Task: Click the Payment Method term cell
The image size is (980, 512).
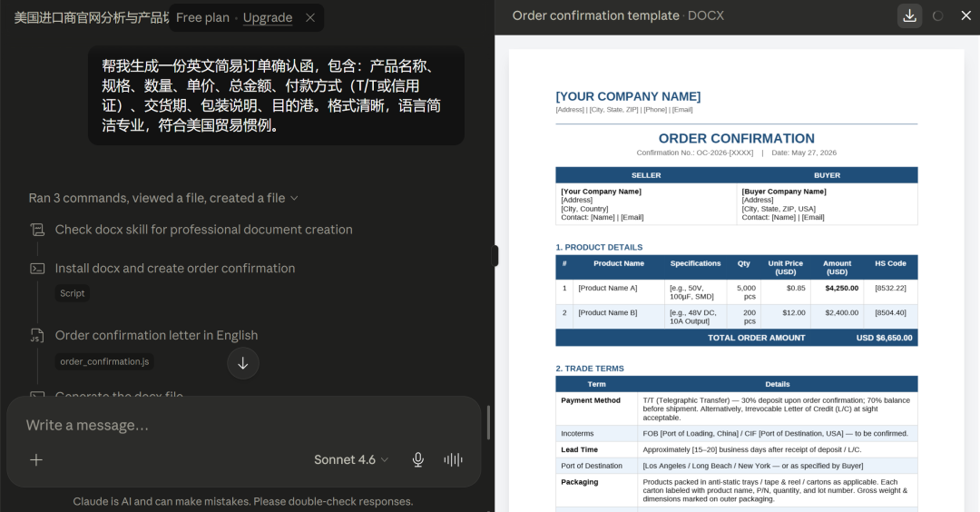Action: 596,409
